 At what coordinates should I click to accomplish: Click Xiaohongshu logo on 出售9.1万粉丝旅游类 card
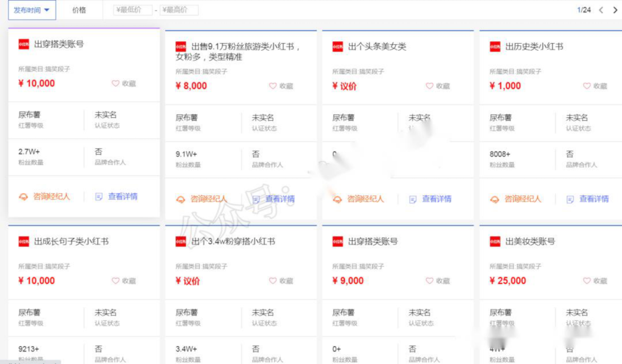point(181,47)
